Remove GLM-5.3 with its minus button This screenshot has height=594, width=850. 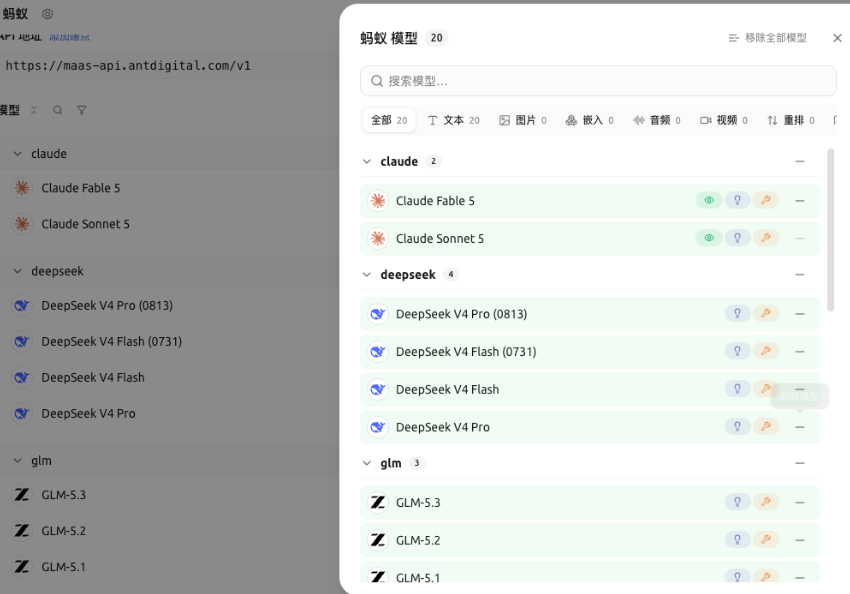point(800,502)
